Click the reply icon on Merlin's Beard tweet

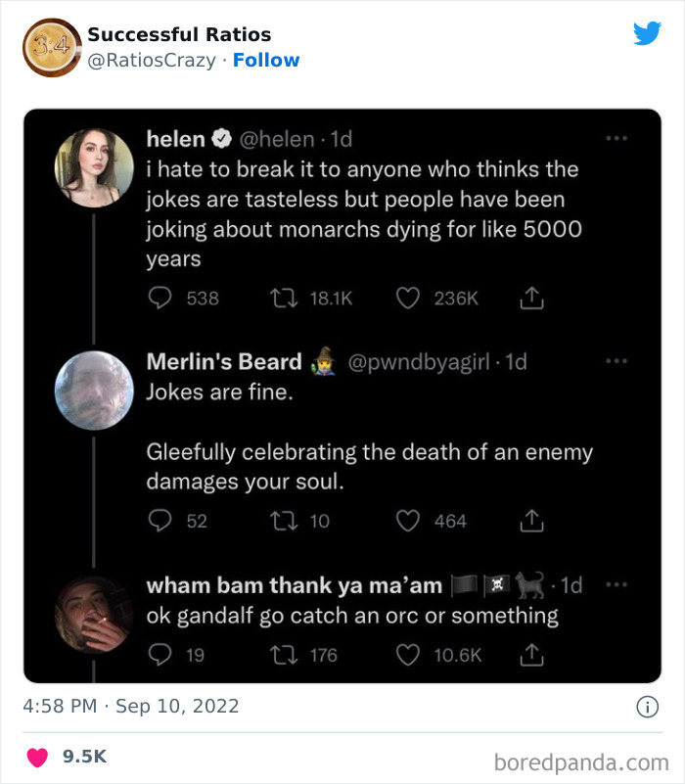[160, 520]
